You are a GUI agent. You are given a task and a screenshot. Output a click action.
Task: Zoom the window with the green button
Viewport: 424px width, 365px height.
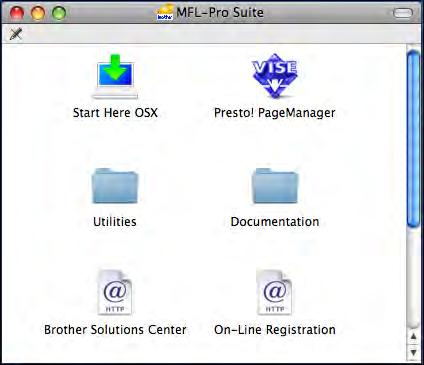[59, 13]
